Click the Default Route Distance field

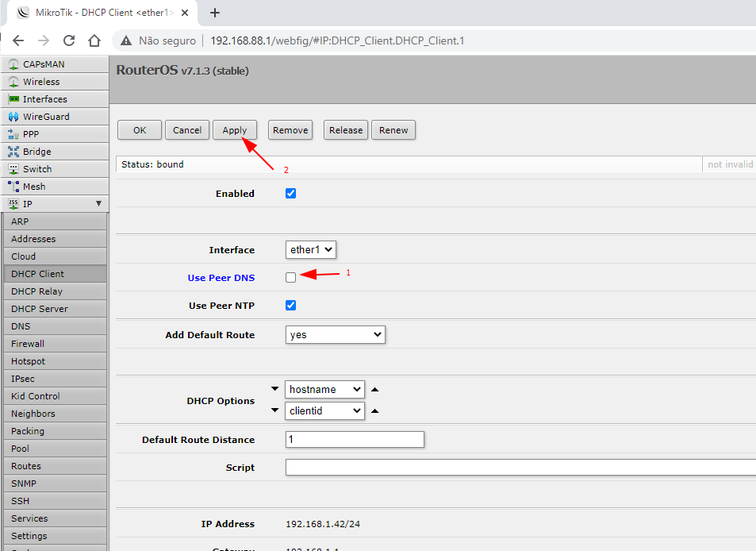tap(355, 440)
